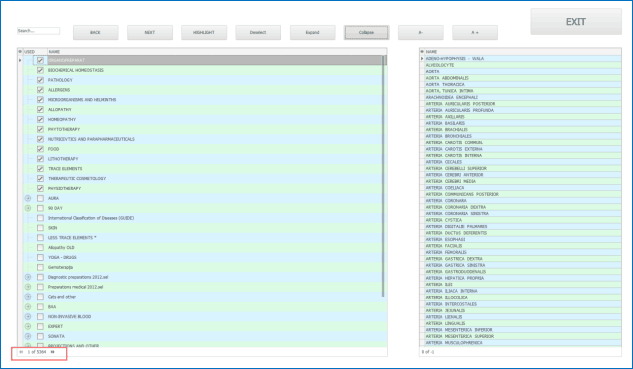Viewport: 633px width, 369px height.
Task: Expand the 90 DAY tree node
Action: [x=28, y=208]
